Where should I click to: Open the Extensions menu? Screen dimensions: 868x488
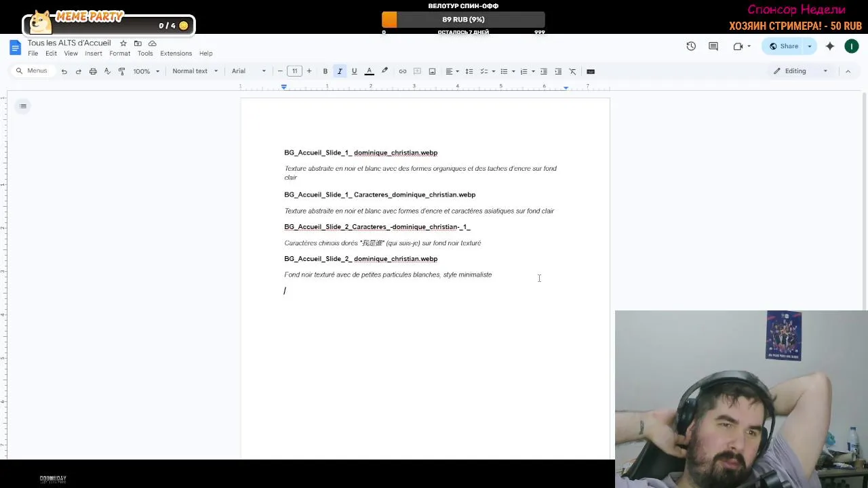(x=176, y=54)
